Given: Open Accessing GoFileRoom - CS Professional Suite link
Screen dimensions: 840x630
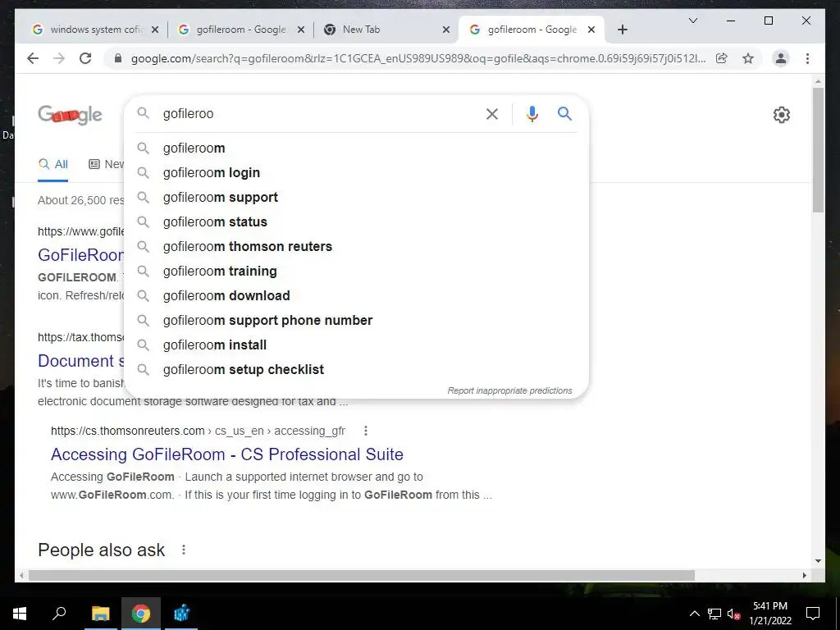Looking at the screenshot, I should point(227,454).
